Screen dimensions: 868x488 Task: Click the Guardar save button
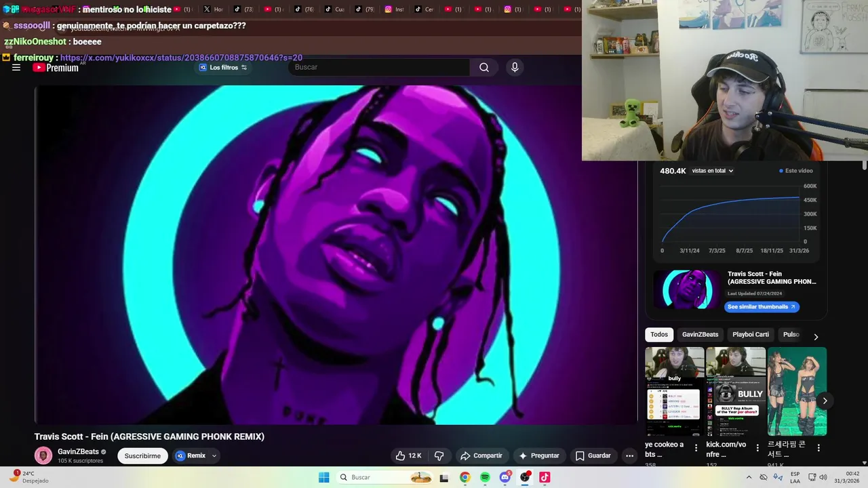[593, 455]
